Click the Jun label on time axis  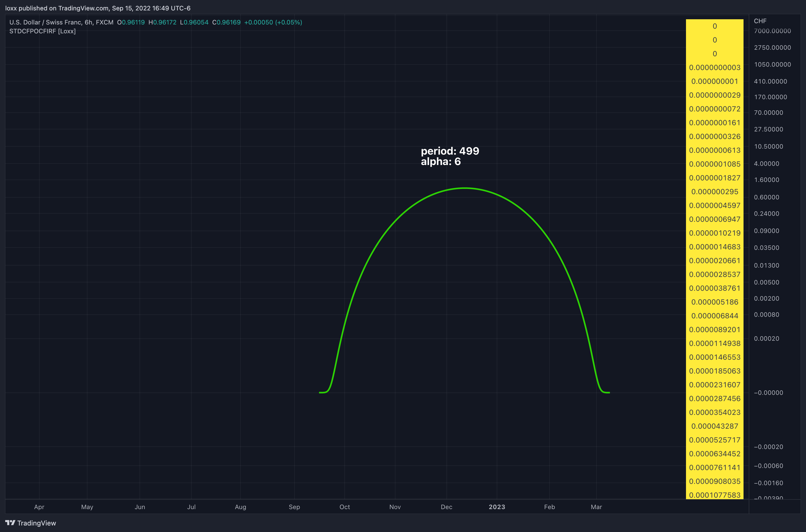140,507
